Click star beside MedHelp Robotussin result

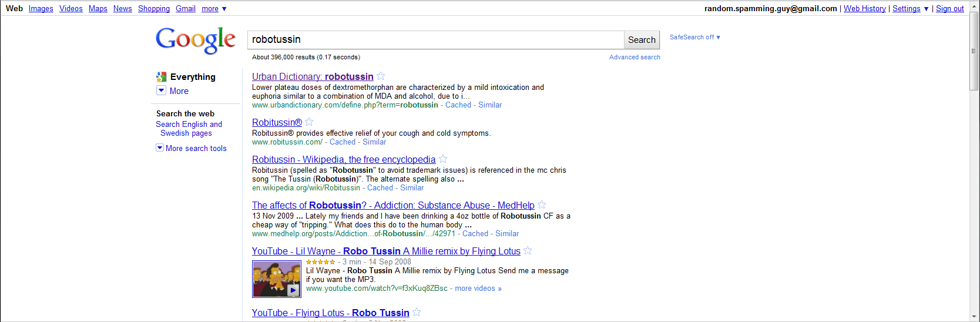tap(542, 205)
